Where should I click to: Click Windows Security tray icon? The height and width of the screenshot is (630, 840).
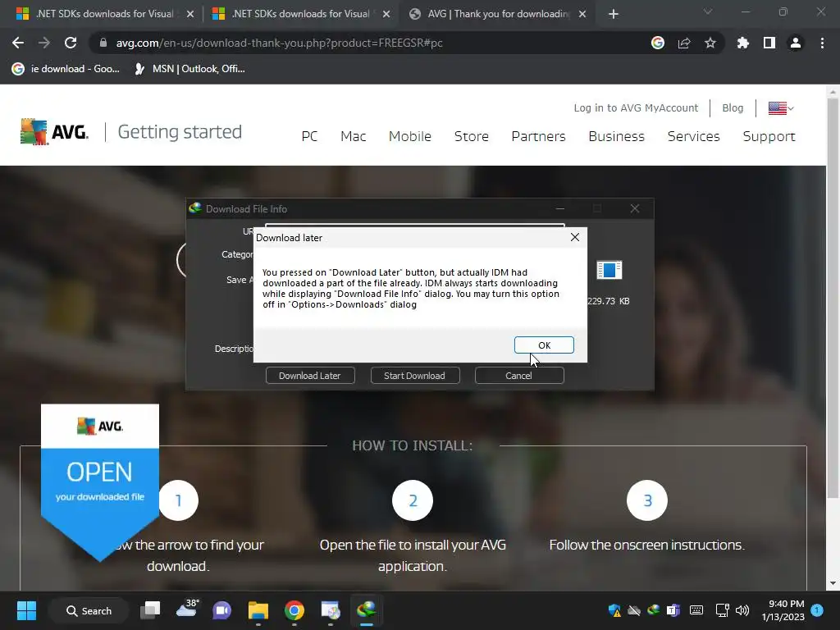coord(614,610)
